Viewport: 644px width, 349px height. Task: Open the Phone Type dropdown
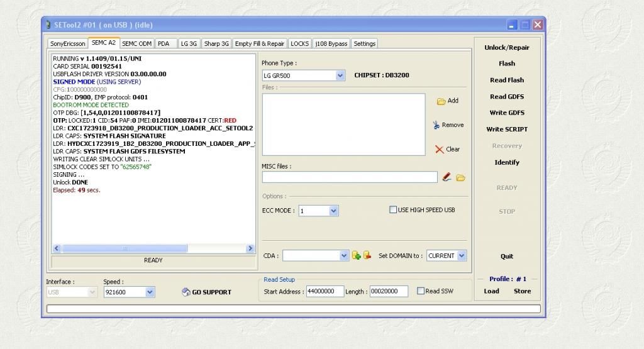point(340,75)
